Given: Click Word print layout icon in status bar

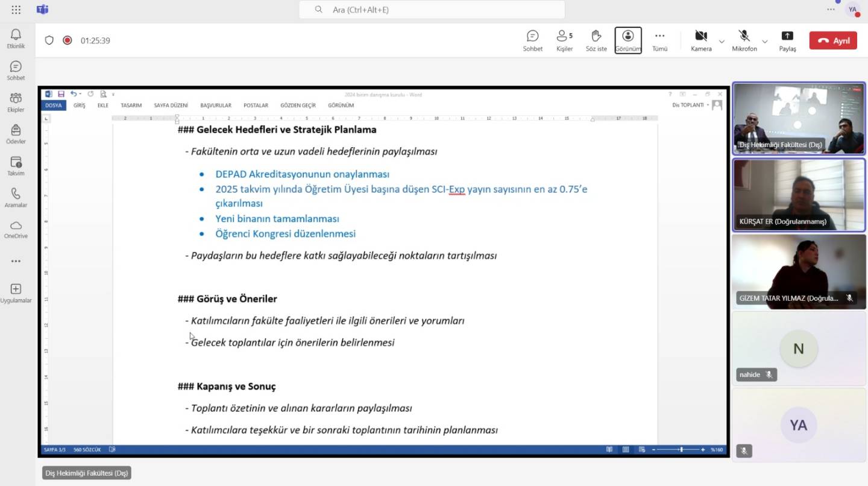Looking at the screenshot, I should pos(626,449).
